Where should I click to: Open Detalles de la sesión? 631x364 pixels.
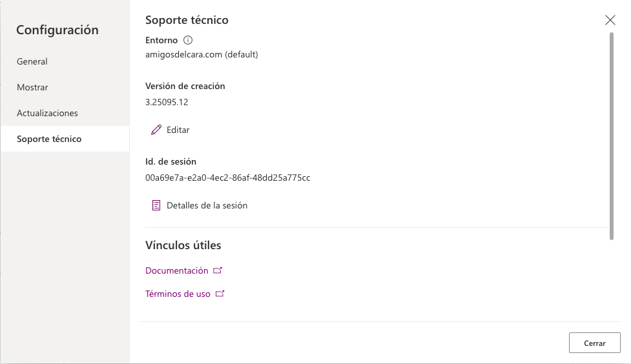point(207,205)
